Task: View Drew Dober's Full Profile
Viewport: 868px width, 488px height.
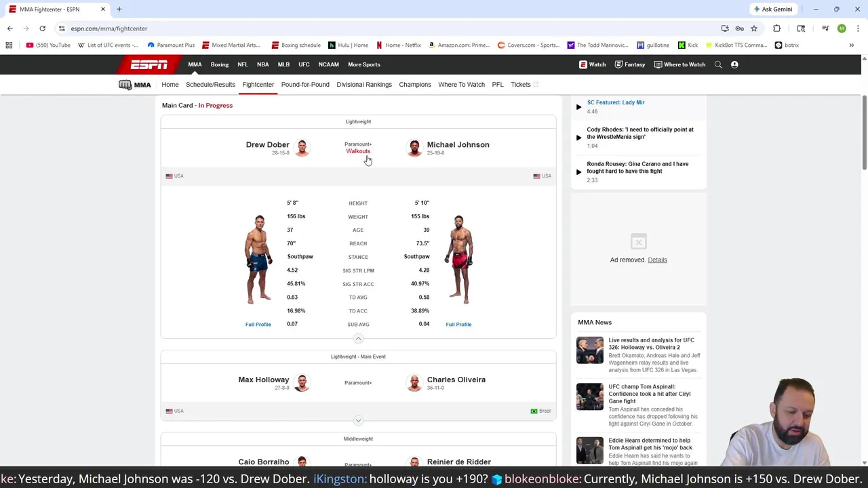Action: point(258,325)
